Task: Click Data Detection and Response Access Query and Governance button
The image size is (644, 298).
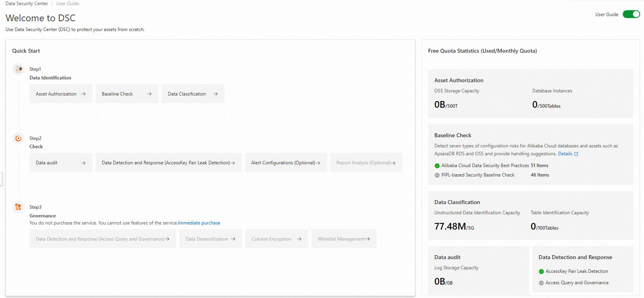Action: pos(103,239)
